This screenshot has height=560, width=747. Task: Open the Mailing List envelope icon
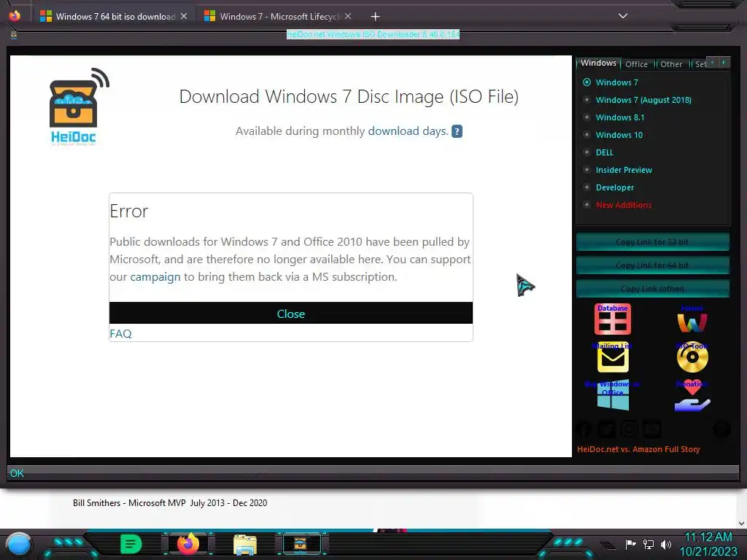613,357
